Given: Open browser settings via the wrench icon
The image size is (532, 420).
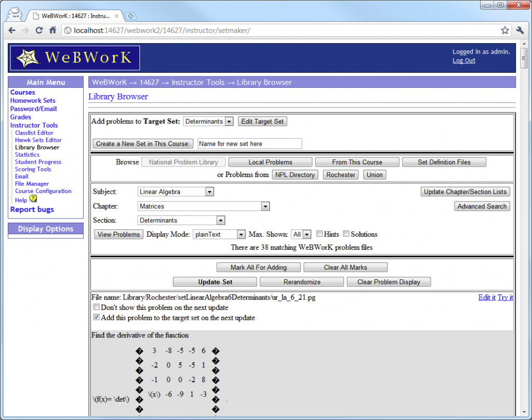Looking at the screenshot, I should [x=520, y=30].
